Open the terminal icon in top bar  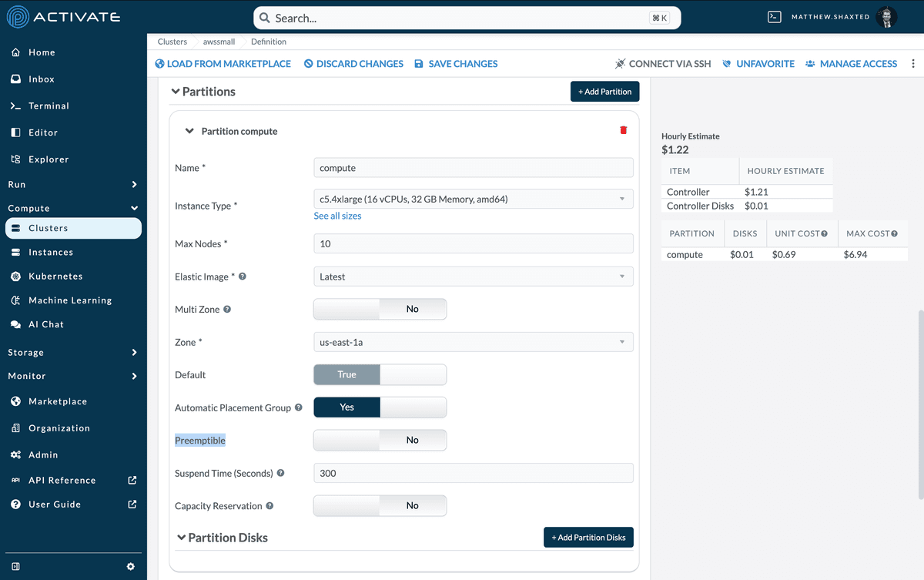pyautogui.click(x=775, y=17)
